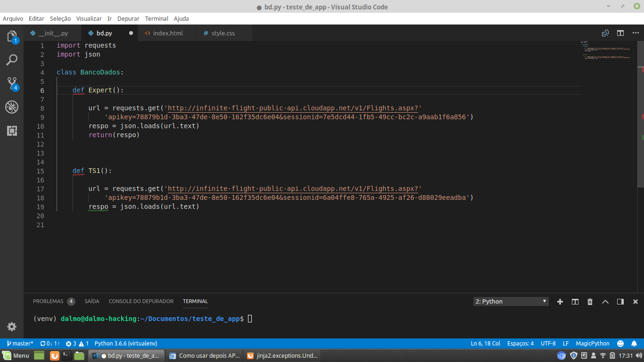The image size is (644, 362).
Task: Click 'class BancoDados:' on line 4
Action: pyautogui.click(x=90, y=72)
